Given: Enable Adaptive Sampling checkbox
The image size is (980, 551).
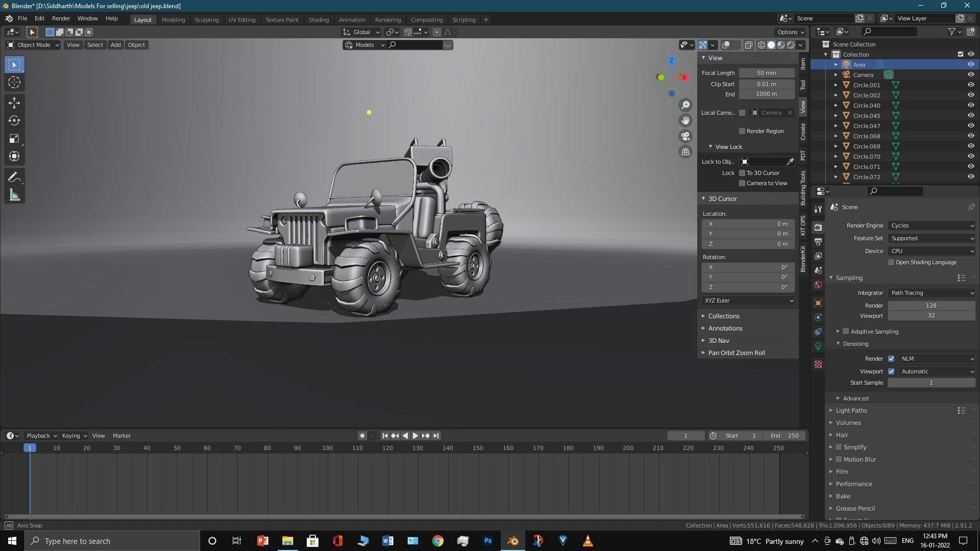Looking at the screenshot, I should point(846,332).
